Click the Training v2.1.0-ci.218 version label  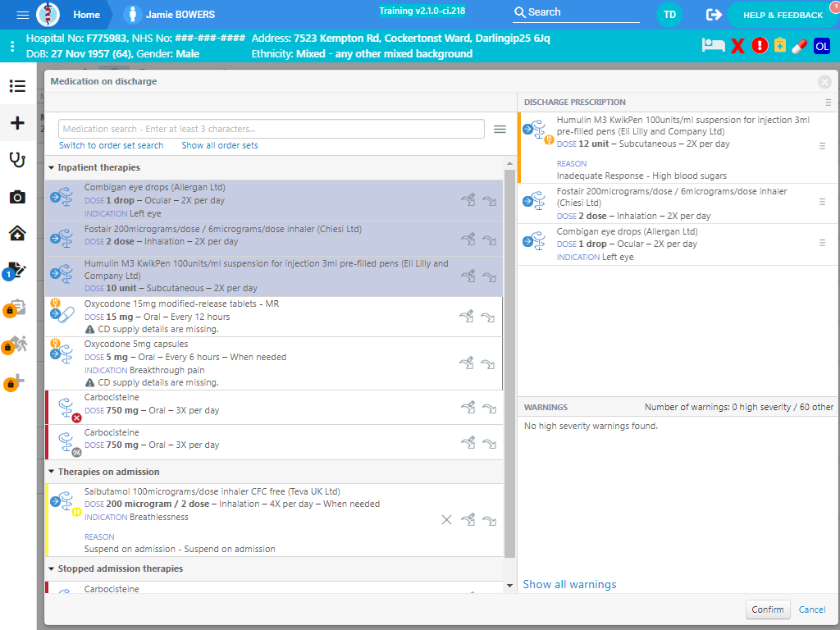422,11
